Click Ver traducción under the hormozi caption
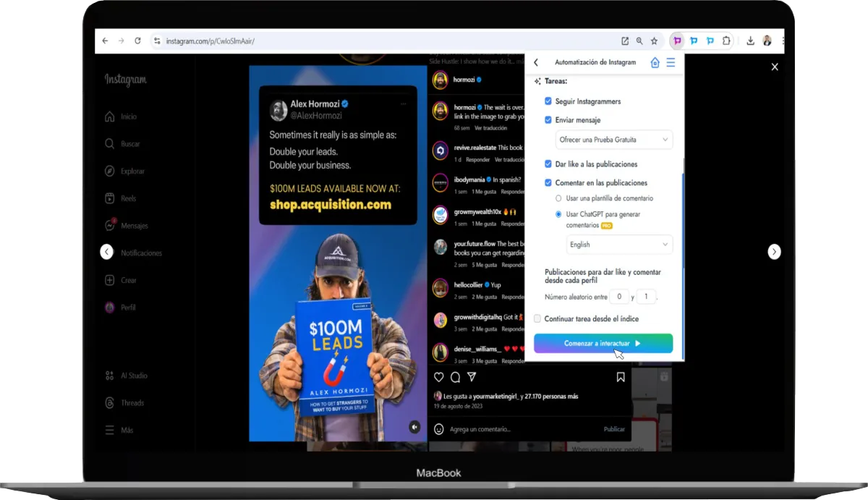This screenshot has height=500, width=868. point(489,128)
